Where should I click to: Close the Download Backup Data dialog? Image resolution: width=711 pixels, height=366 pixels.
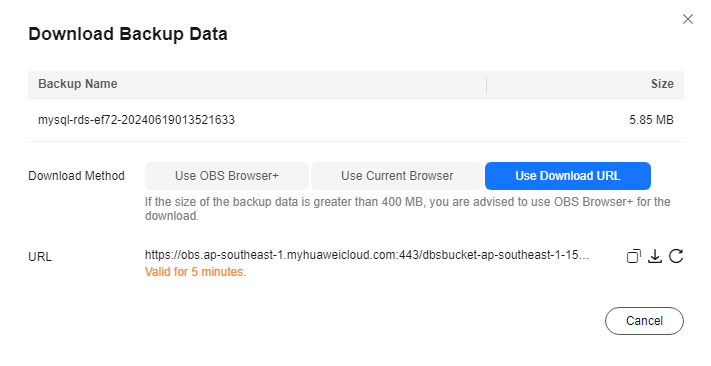pyautogui.click(x=688, y=19)
